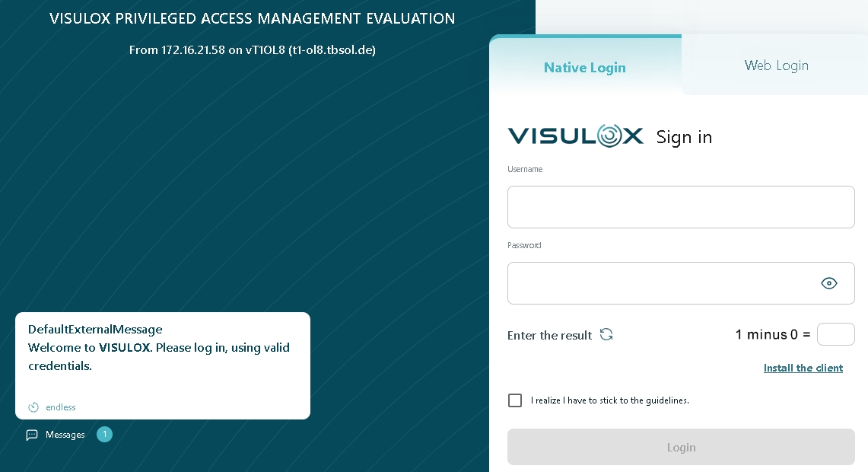Select the Native Login tab

(584, 68)
